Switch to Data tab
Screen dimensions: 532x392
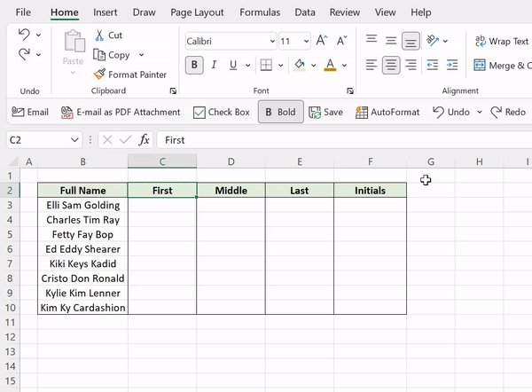pyautogui.click(x=305, y=12)
